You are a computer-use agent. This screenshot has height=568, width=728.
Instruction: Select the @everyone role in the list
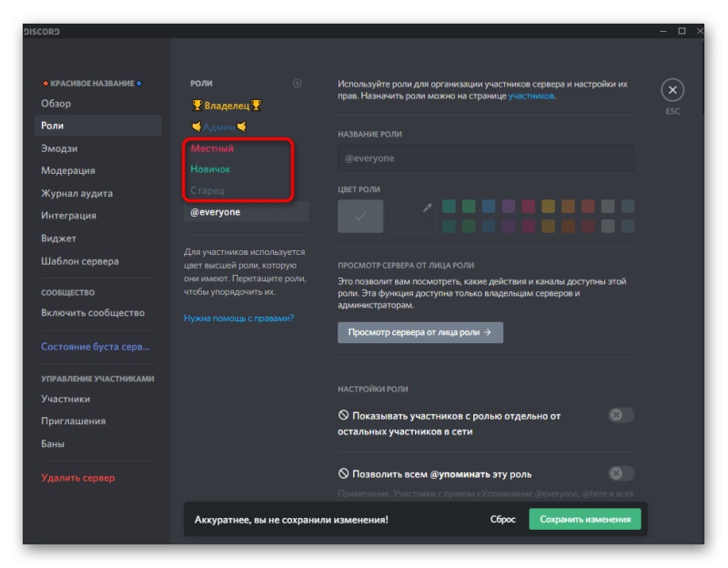click(x=246, y=212)
